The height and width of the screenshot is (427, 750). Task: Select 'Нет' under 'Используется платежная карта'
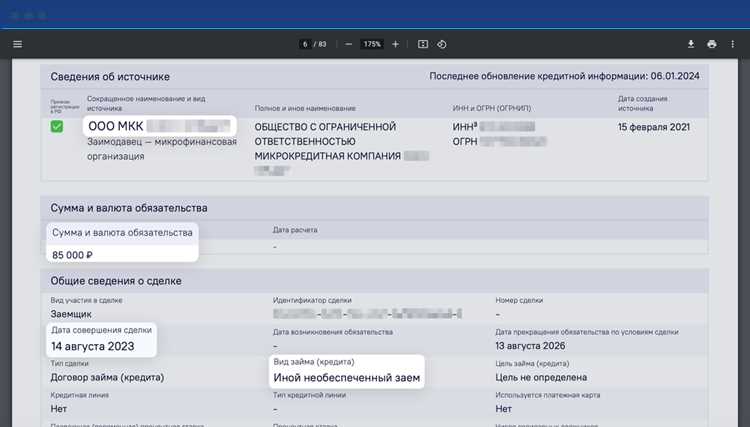pyautogui.click(x=503, y=409)
